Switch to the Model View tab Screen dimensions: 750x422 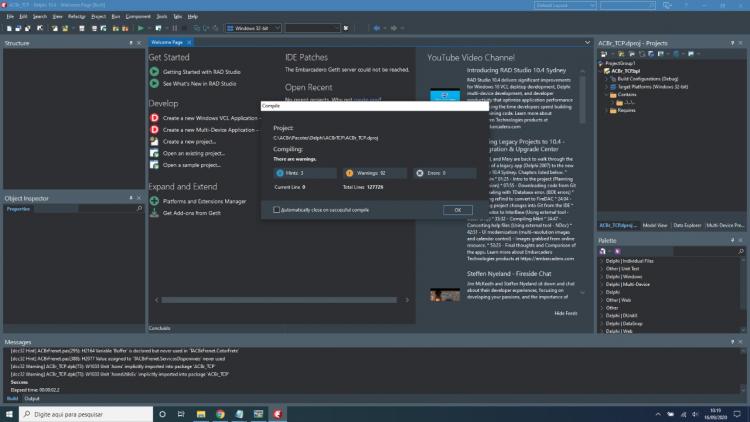pos(655,225)
